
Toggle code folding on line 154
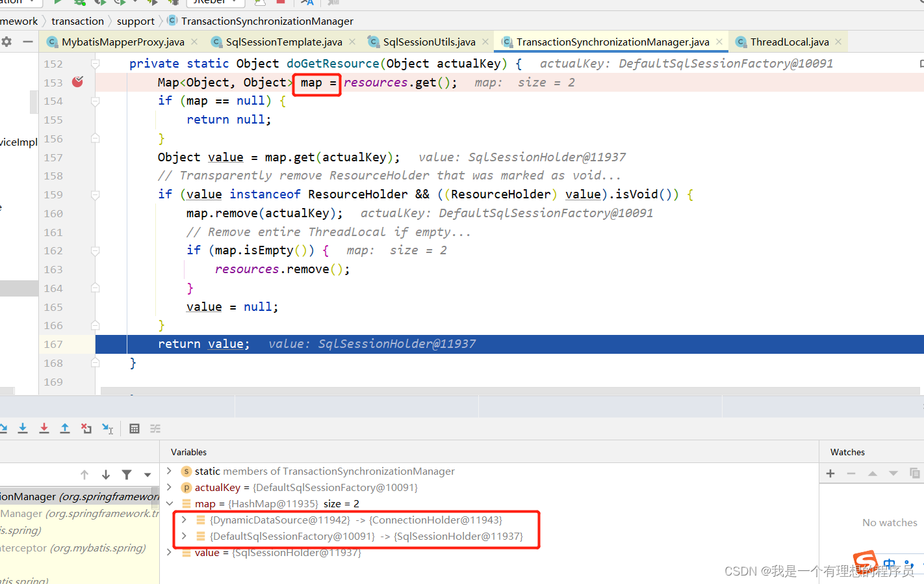click(x=96, y=101)
